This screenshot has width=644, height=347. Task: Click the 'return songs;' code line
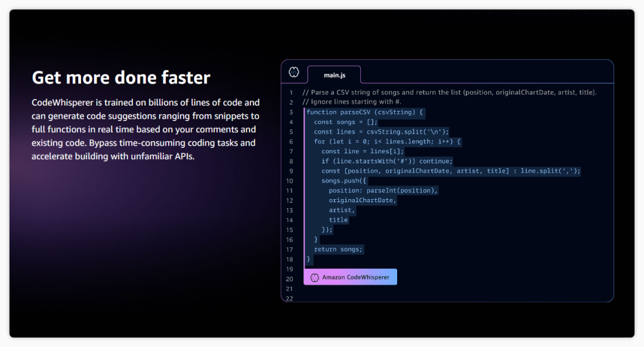click(x=339, y=249)
